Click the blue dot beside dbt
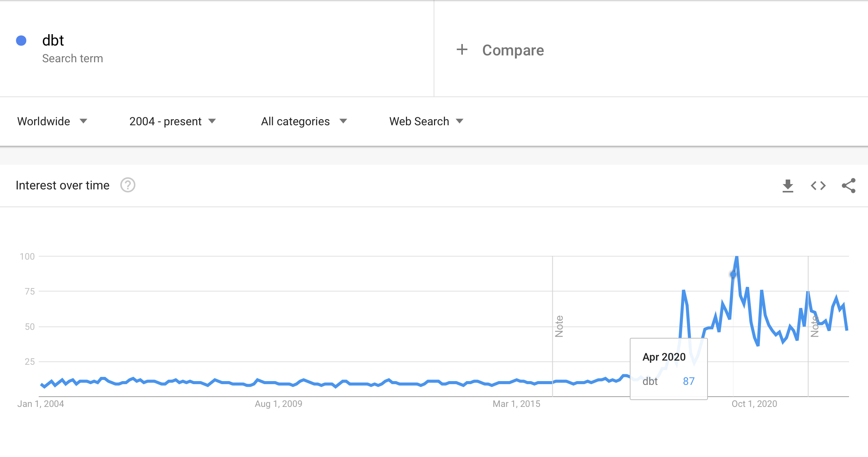Screen dimensions: 868x457 point(21,41)
